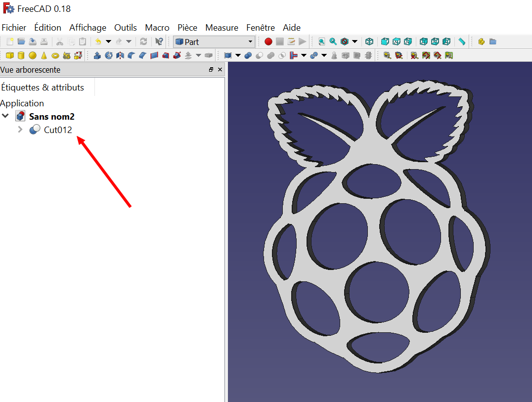Open the split tools dropdown arrow

324,55
